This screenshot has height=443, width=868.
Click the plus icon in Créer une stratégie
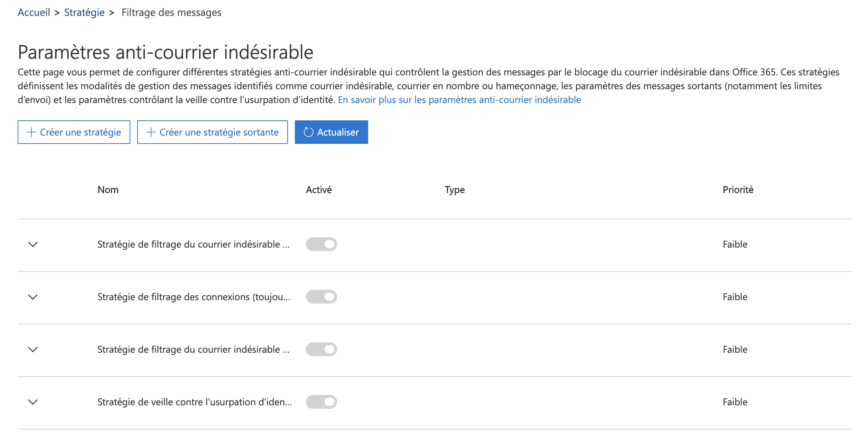click(x=31, y=132)
